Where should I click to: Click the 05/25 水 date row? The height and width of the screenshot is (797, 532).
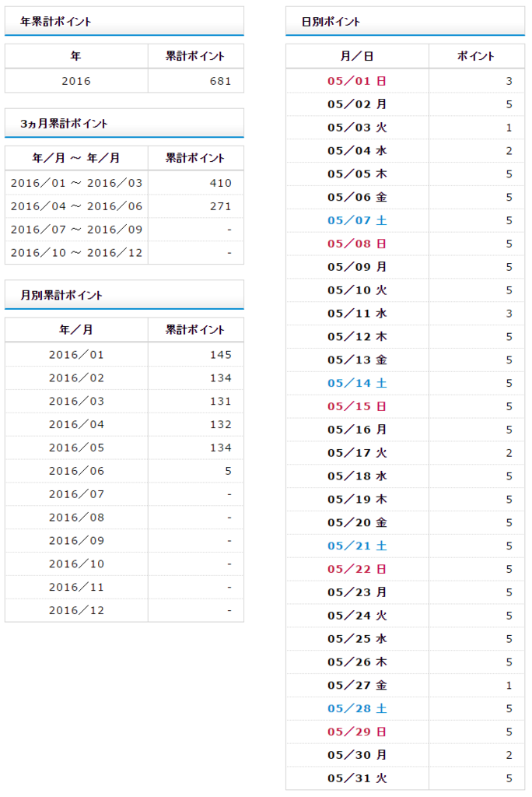[x=405, y=639]
